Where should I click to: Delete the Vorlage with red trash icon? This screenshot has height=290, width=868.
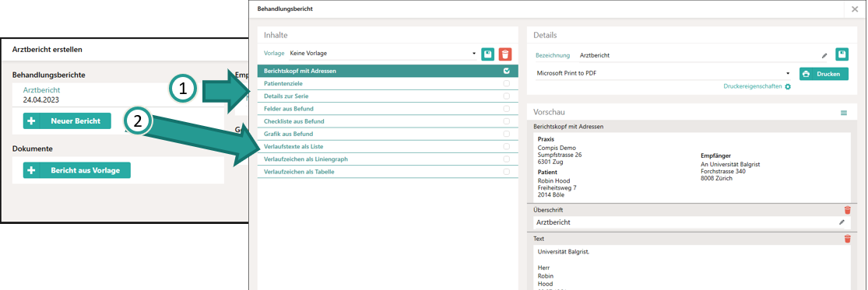pyautogui.click(x=505, y=54)
